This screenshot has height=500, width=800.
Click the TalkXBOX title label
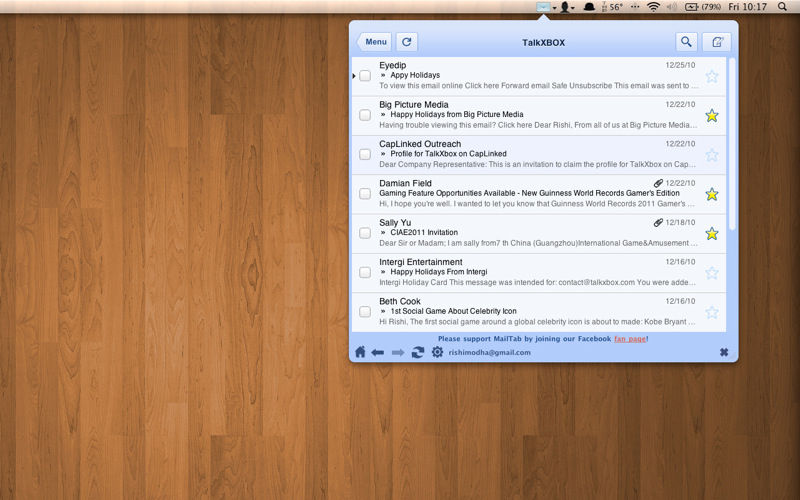tap(543, 42)
